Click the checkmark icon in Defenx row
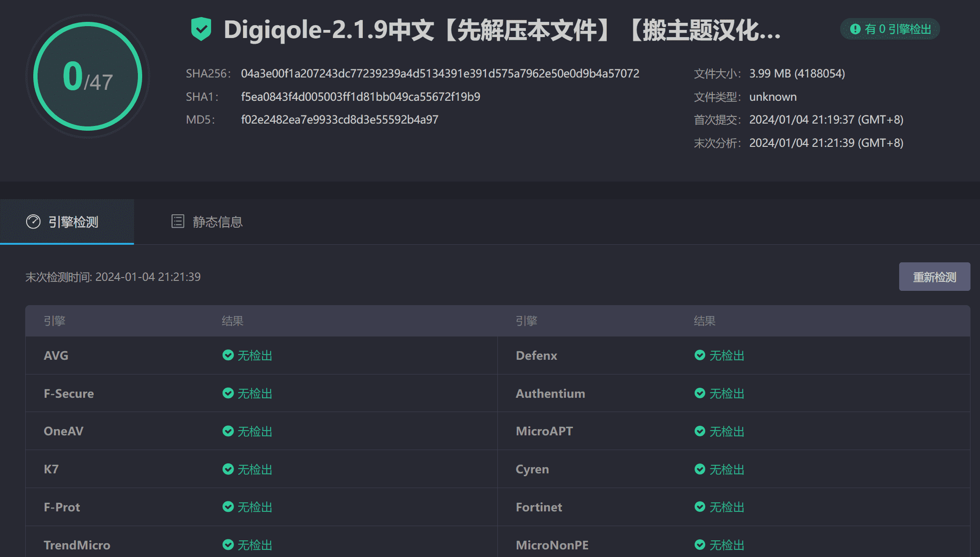980x557 pixels. click(x=700, y=355)
